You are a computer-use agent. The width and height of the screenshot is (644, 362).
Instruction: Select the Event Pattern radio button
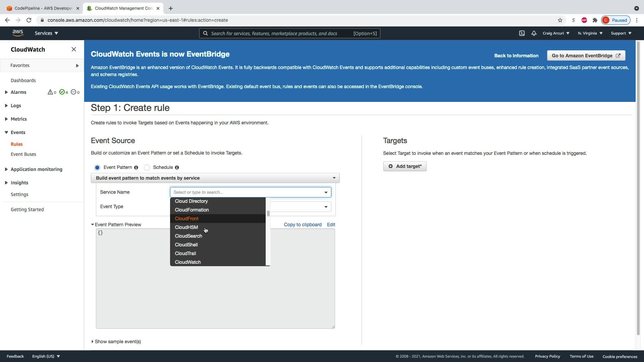click(x=97, y=168)
